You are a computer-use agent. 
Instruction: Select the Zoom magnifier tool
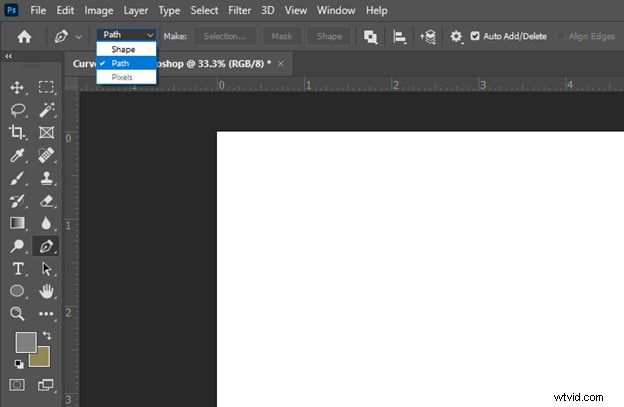click(x=17, y=314)
